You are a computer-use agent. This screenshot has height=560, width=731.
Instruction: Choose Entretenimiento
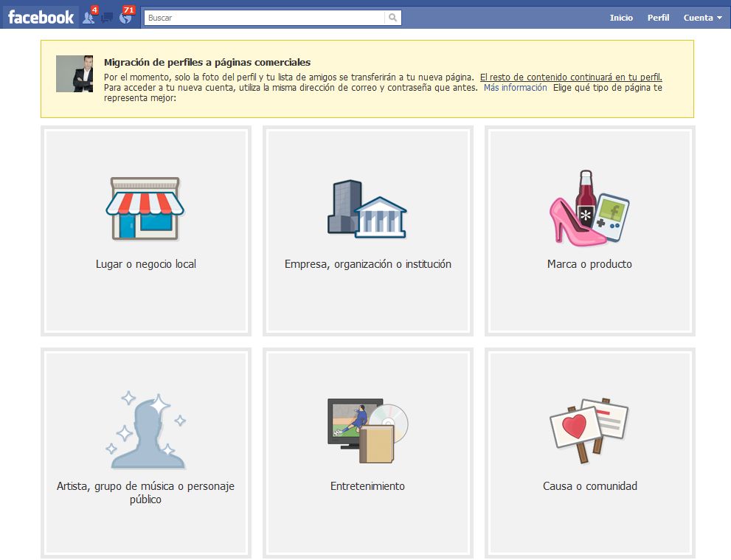367,486
